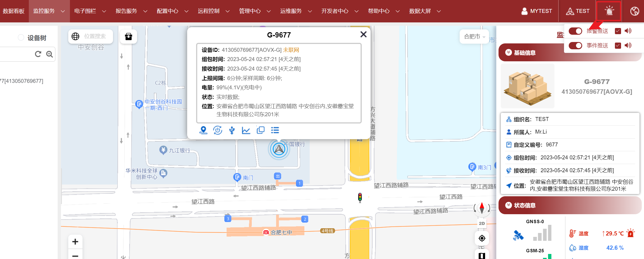Click the line chart icon in popup
This screenshot has height=259, width=644.
tap(246, 130)
